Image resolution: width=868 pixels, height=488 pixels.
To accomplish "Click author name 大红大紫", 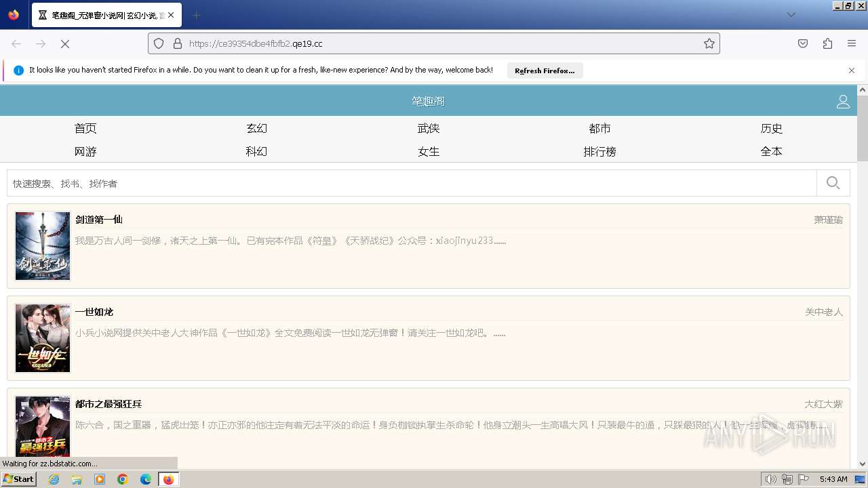I will tap(824, 404).
